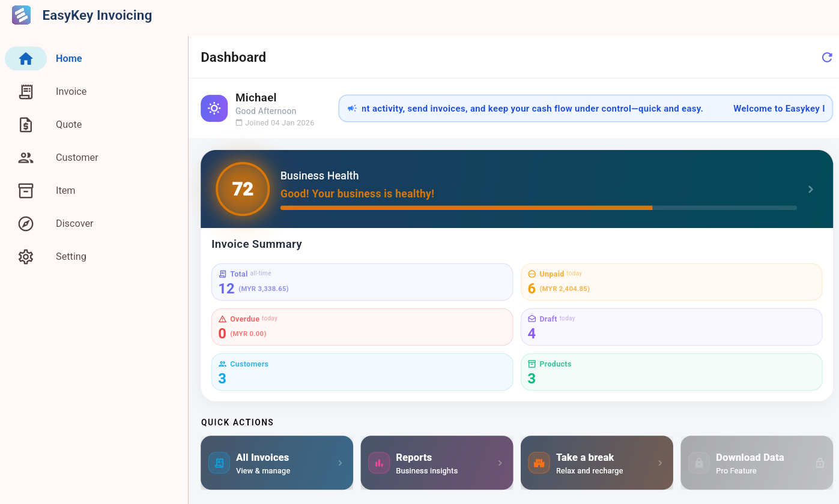Viewport: 839px width, 504px height.
Task: Click the Overdue warning triangle icon
Action: (223, 319)
